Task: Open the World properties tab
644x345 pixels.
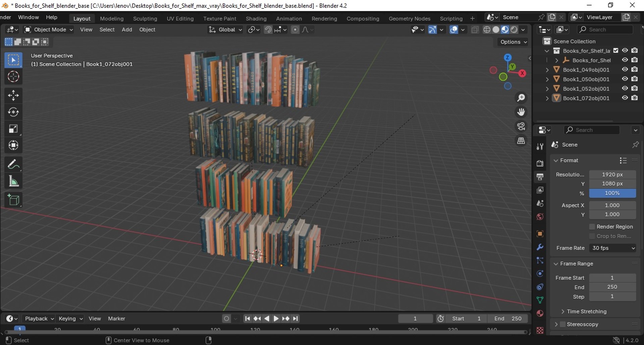Action: 540,217
